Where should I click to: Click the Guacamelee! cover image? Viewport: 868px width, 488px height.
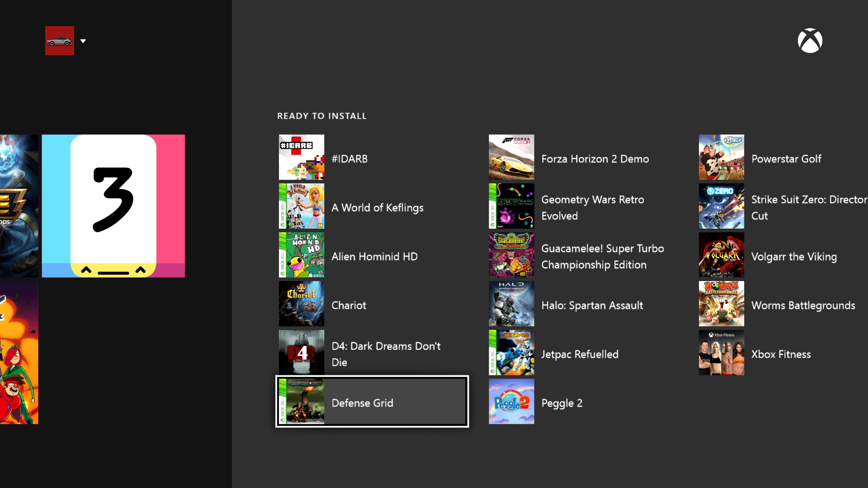click(x=511, y=255)
